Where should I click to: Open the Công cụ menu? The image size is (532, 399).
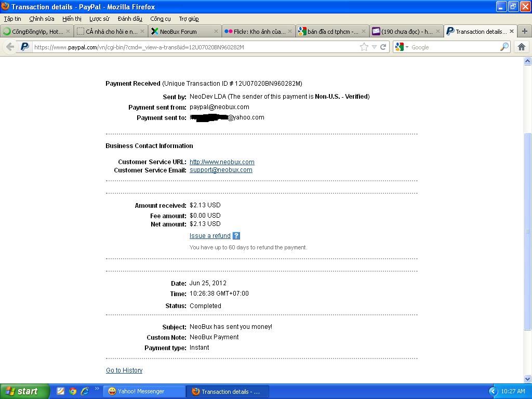[x=161, y=19]
